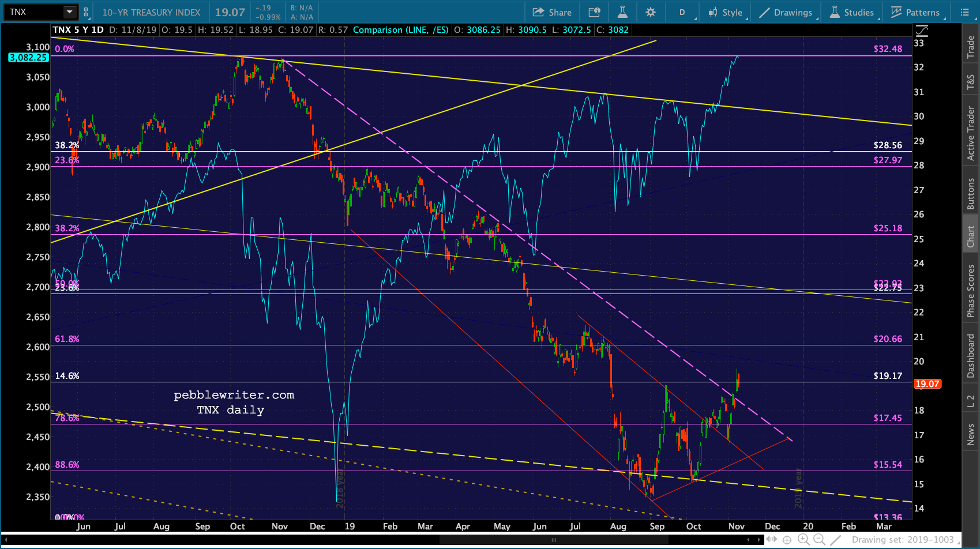The width and height of the screenshot is (980, 549).
Task: Click the cyan 3,082.25 left axis bubble
Action: click(28, 57)
